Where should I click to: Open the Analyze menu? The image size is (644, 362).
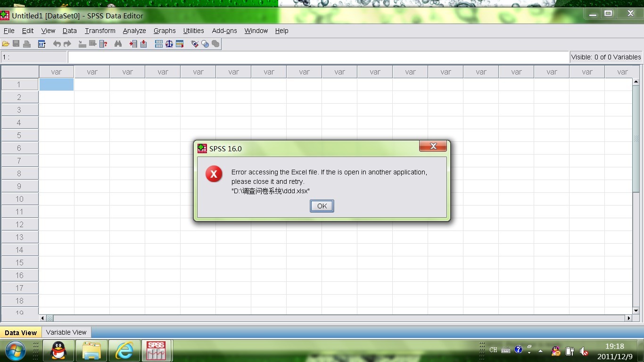point(134,31)
